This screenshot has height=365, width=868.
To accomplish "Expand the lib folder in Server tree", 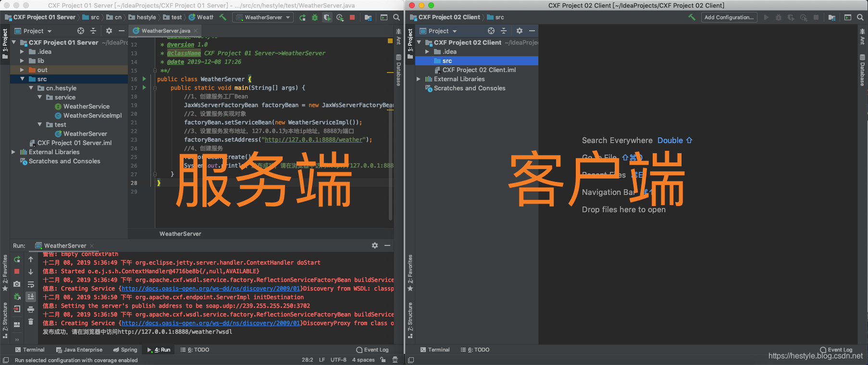I will (22, 61).
